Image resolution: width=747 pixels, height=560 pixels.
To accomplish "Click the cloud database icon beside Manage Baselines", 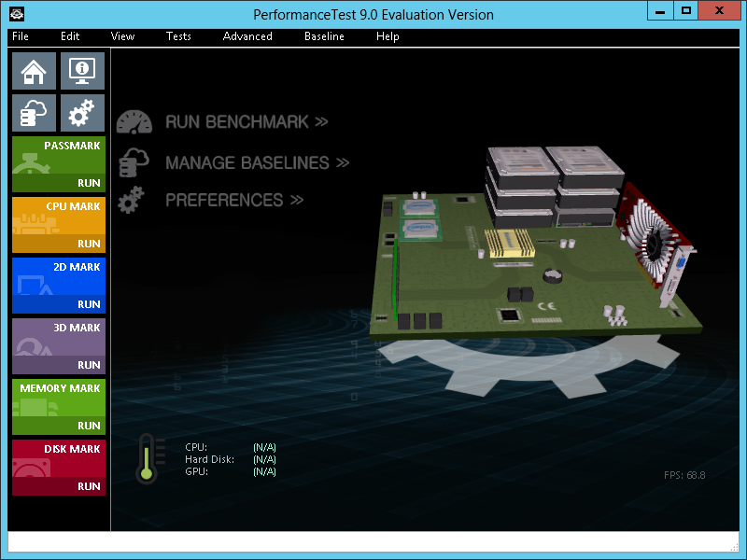I will click(134, 162).
